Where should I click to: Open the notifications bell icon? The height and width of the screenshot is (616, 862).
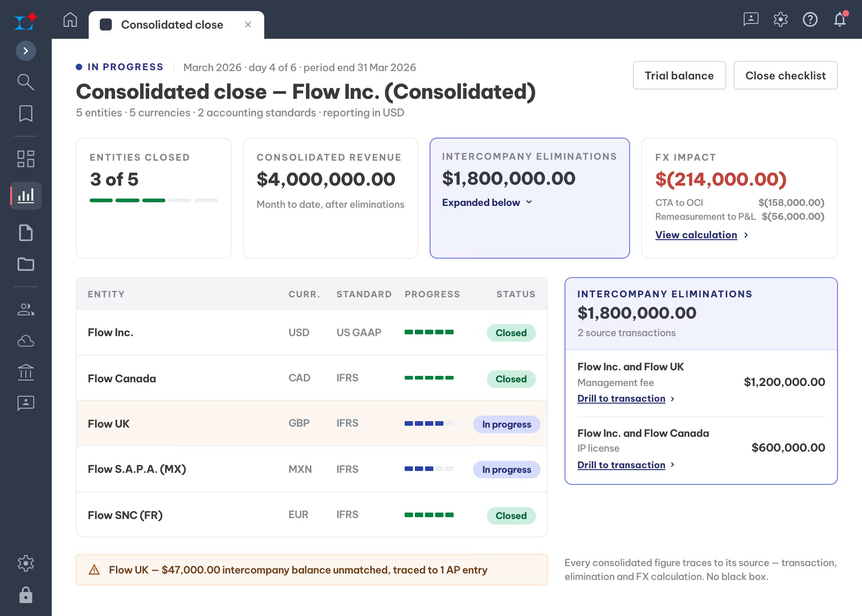[840, 19]
